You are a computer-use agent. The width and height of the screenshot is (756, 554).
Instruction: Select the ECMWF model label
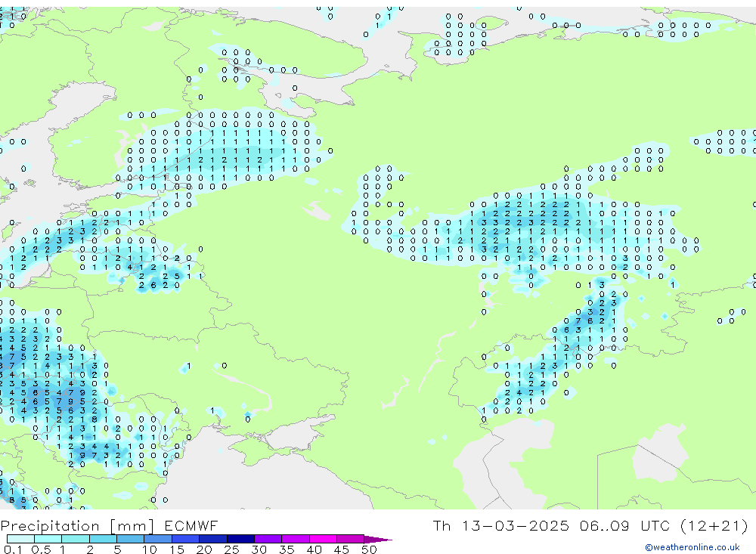tap(191, 525)
